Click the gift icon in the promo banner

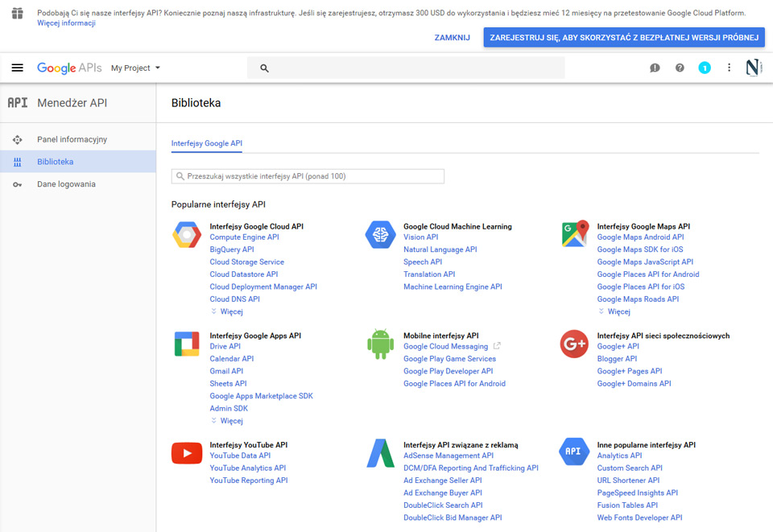(17, 14)
